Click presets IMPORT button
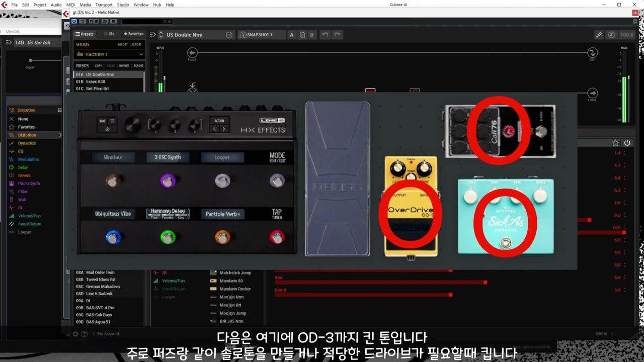Viewport: 644px width, 362px height. tap(124, 65)
